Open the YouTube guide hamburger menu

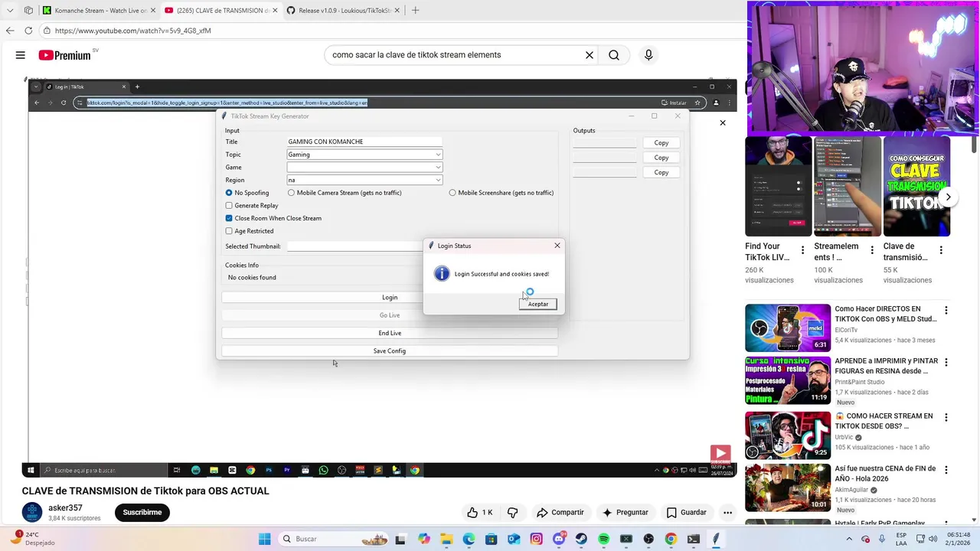(x=21, y=55)
